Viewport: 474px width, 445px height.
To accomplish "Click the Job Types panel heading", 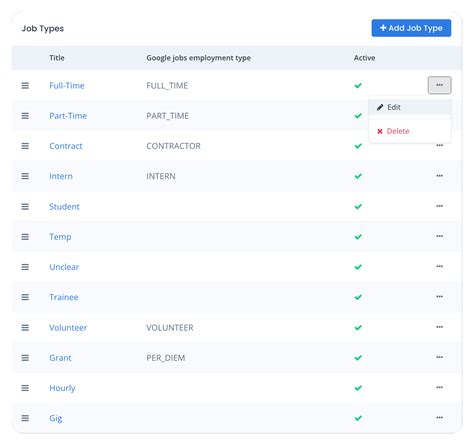I will pos(43,28).
